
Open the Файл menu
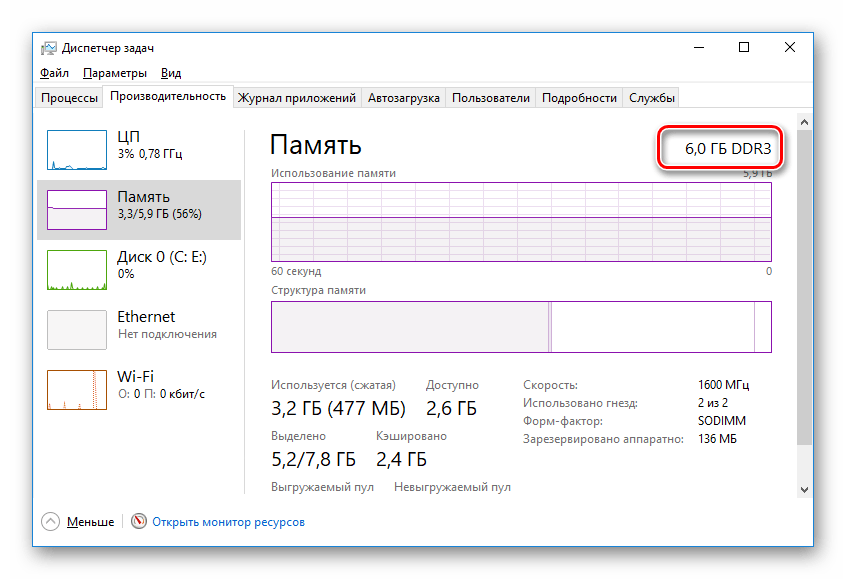55,73
